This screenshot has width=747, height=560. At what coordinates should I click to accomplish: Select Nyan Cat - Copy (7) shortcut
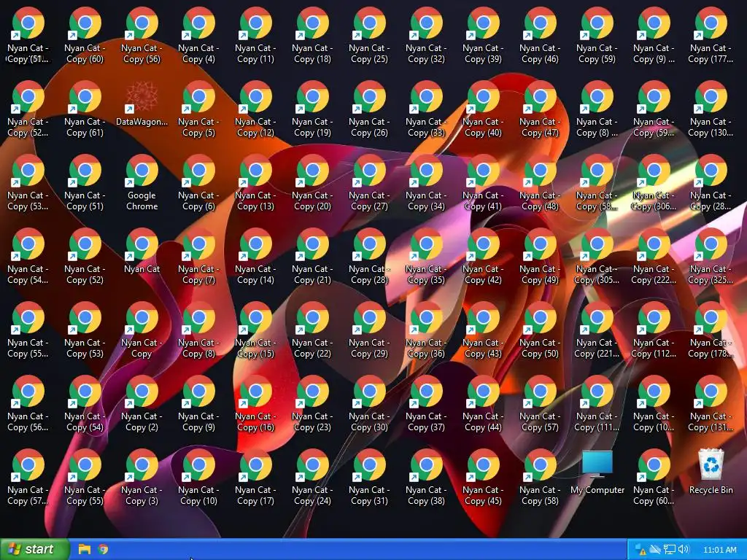(198, 257)
